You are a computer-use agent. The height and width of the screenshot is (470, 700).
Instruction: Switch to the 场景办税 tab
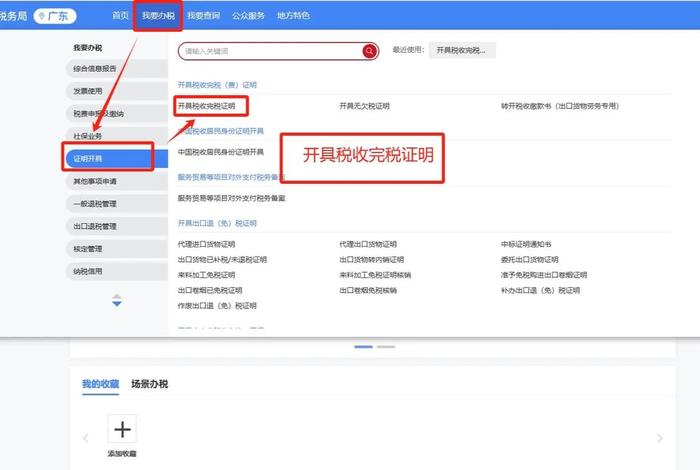(x=150, y=384)
